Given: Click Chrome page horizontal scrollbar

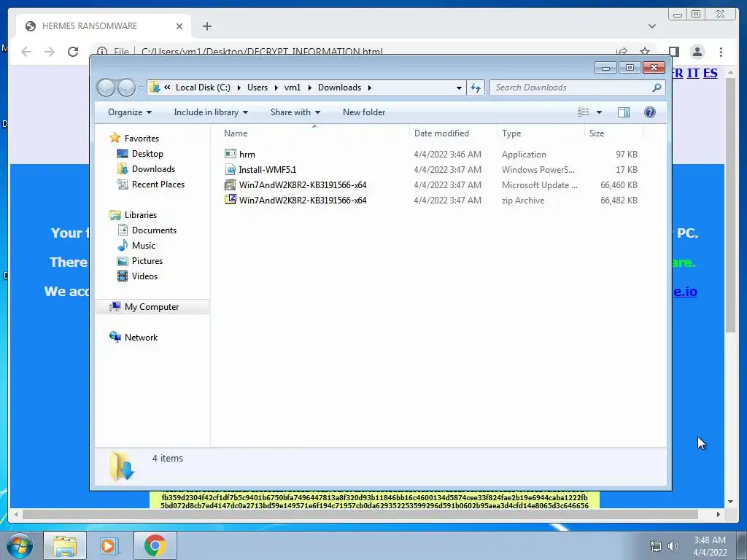Looking at the screenshot, I should point(360,514).
